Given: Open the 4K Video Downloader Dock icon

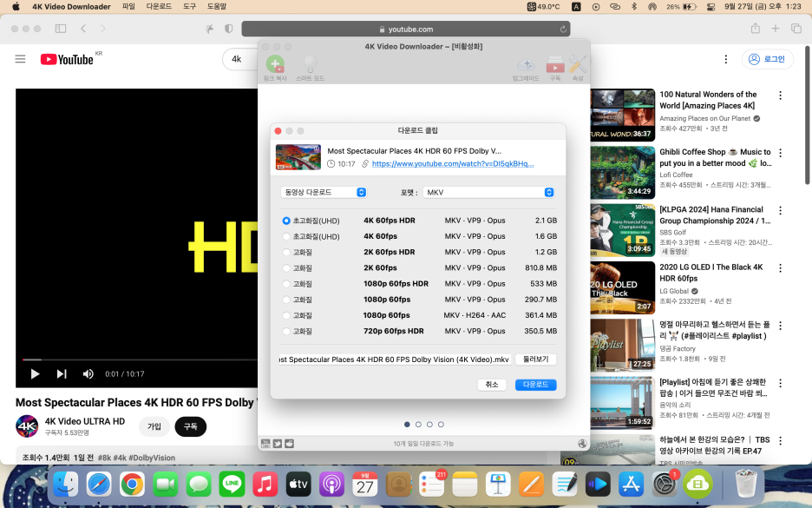Looking at the screenshot, I should point(697,485).
